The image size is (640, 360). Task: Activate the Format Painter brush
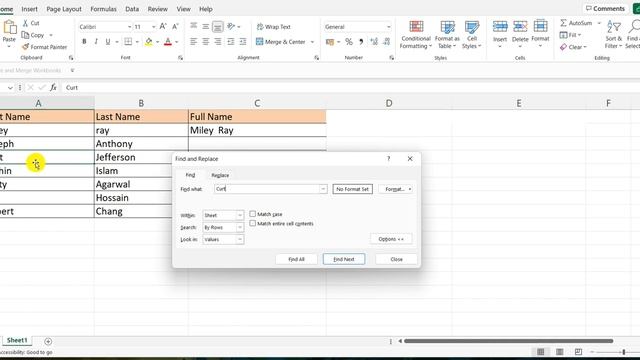pyautogui.click(x=25, y=47)
